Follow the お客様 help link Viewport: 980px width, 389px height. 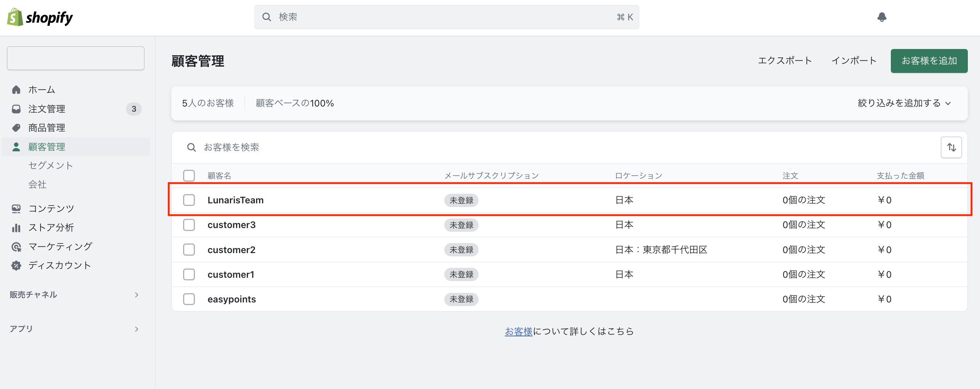click(518, 332)
